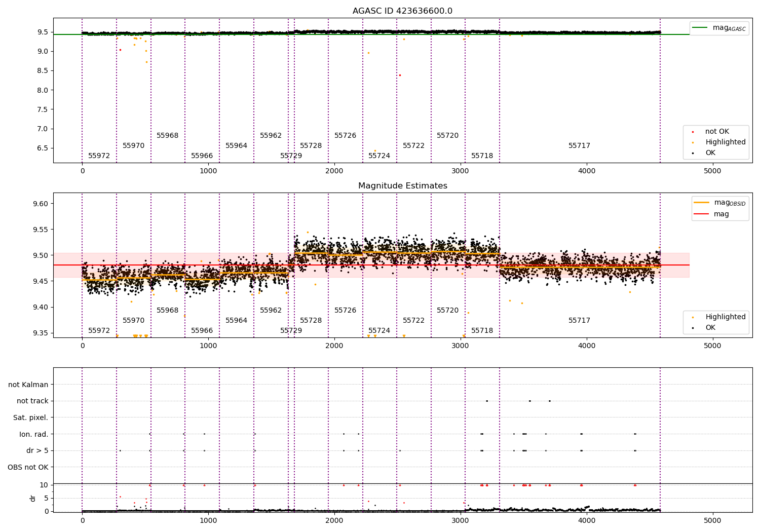The width and height of the screenshot is (760, 532).
Task: Click the 9.40 y-axis tick label
Action: pyautogui.click(x=40, y=307)
